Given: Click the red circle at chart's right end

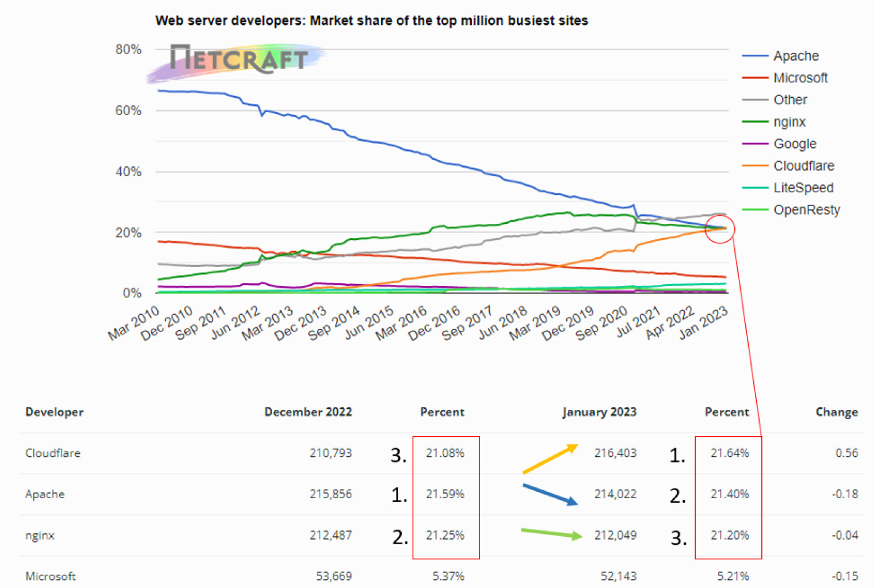Looking at the screenshot, I should tap(720, 228).
